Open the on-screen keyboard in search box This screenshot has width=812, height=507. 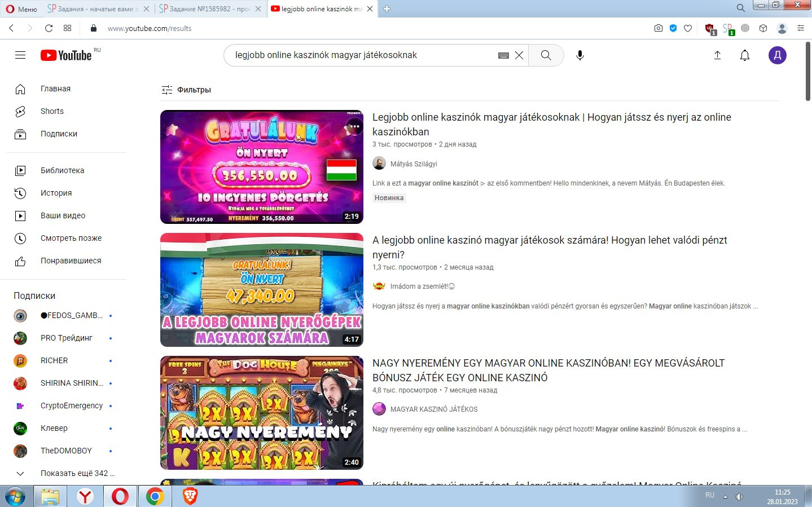tap(504, 55)
